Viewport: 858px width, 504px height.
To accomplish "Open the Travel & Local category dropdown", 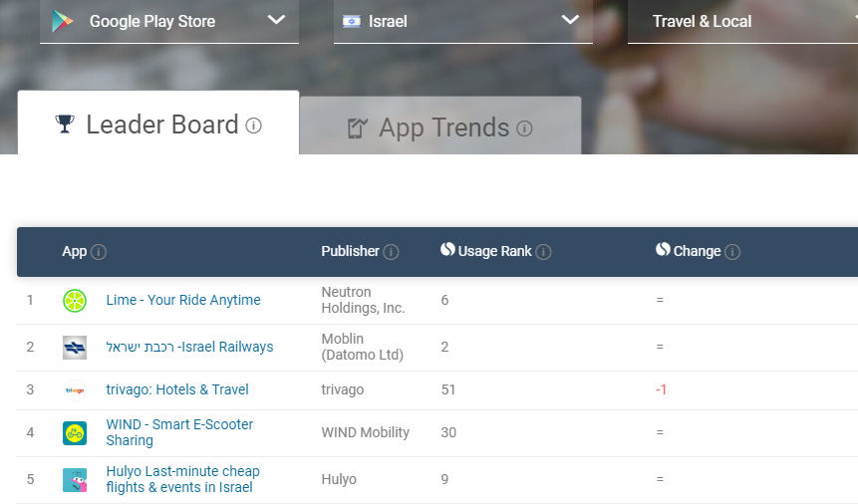I will (x=741, y=21).
